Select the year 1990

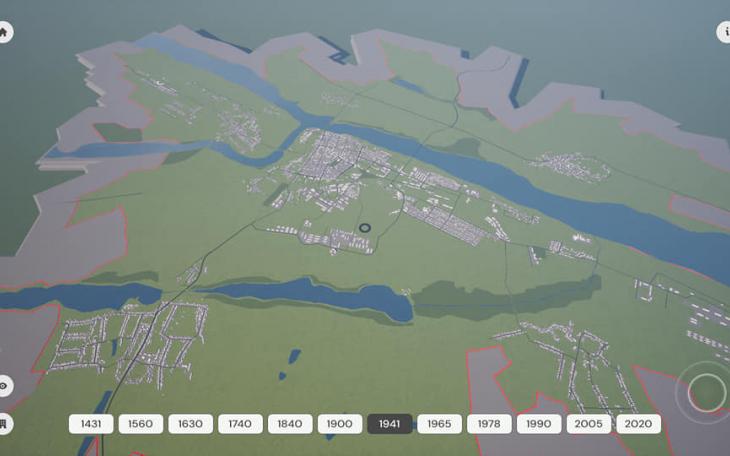click(538, 424)
